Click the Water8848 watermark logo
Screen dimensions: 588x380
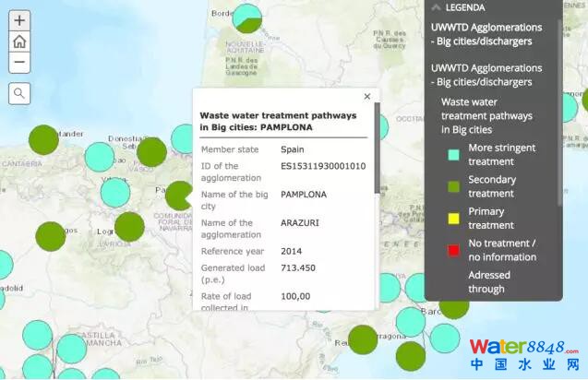(523, 354)
